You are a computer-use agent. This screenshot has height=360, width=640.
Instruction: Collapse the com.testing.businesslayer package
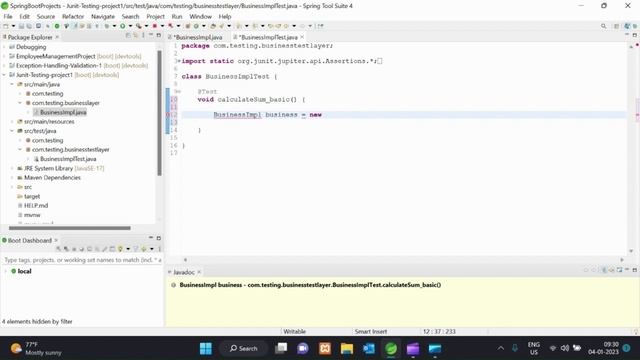(x=20, y=103)
